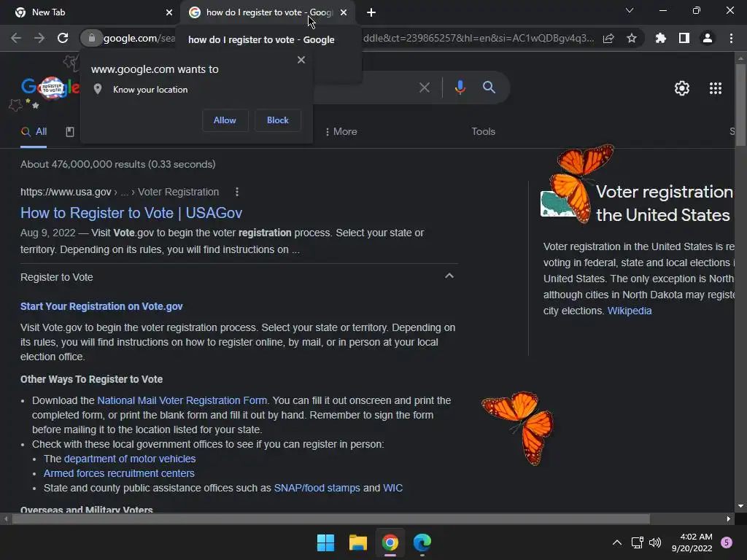Click the Google Register to Vote doodle logo
Viewport: 747px width, 560px height.
pos(50,87)
